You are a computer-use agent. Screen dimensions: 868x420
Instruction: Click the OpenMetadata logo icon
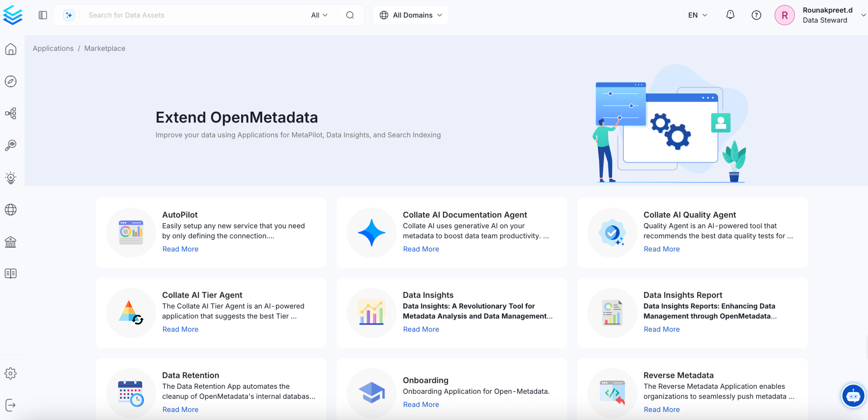[12, 15]
